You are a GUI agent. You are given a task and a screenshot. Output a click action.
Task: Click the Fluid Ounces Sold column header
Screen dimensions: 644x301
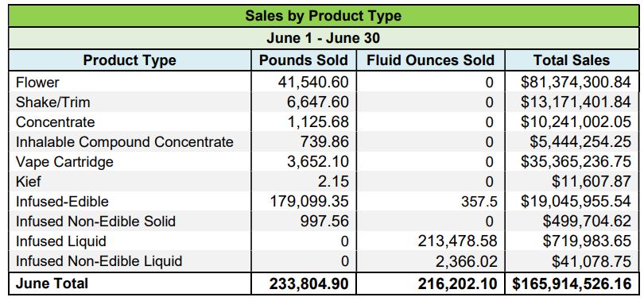point(430,60)
